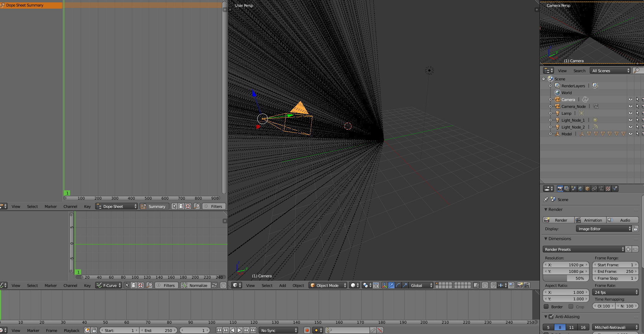Pin the Scene properties context
The width and height of the screenshot is (644, 334).
click(x=546, y=199)
